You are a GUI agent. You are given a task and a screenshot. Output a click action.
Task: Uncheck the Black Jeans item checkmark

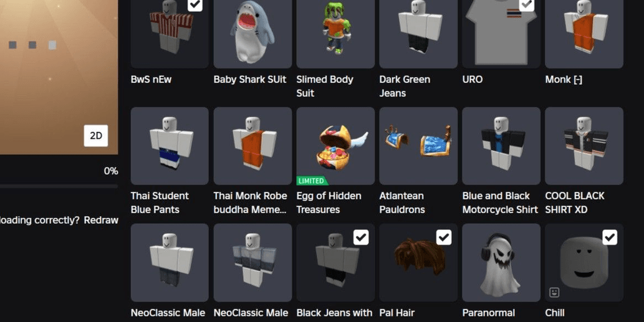[361, 237]
